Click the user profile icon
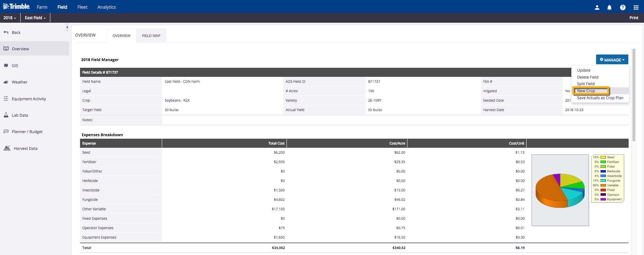This screenshot has height=255, width=644. [597, 7]
